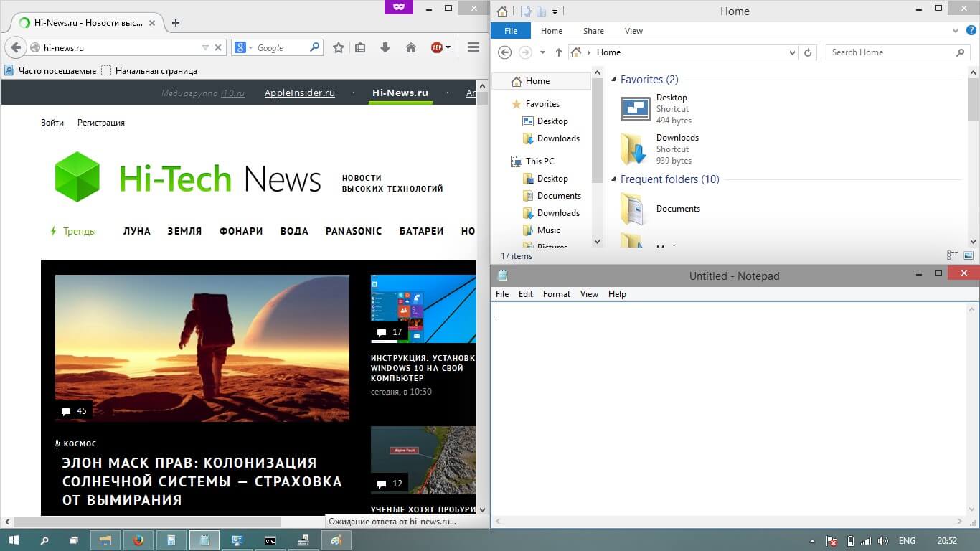Start the Google search with the magnifier
This screenshot has width=980, height=551.
[315, 47]
